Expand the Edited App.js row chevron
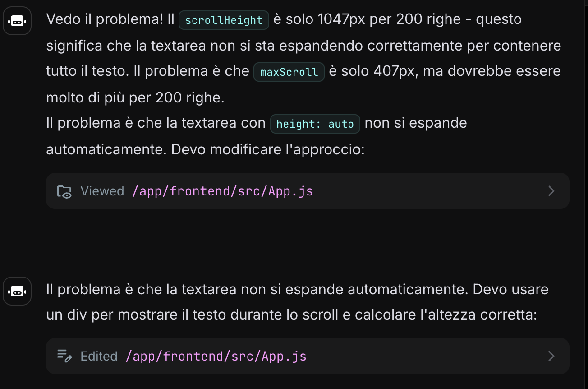This screenshot has width=588, height=389. pyautogui.click(x=551, y=356)
